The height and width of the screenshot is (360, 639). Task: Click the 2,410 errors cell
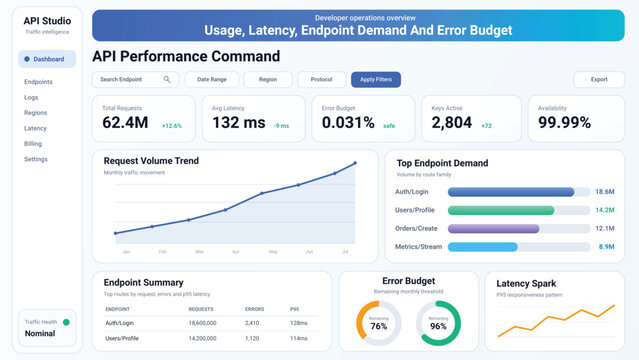click(x=252, y=323)
